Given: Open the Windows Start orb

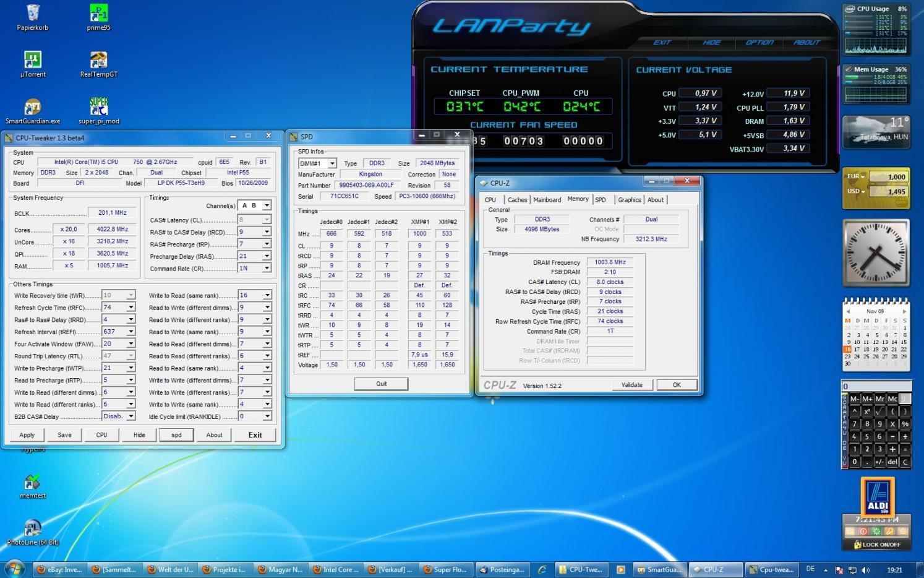Looking at the screenshot, I should [14, 569].
